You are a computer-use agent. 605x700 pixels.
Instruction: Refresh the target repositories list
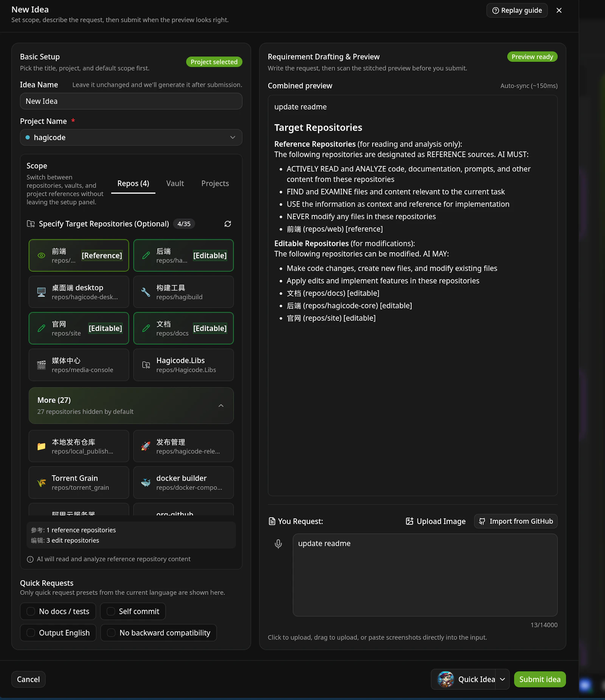[228, 224]
